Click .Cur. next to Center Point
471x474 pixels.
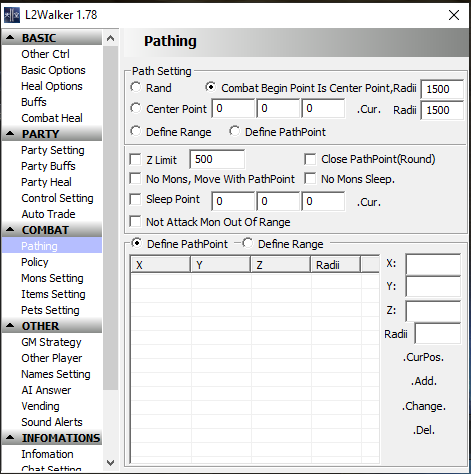click(369, 109)
